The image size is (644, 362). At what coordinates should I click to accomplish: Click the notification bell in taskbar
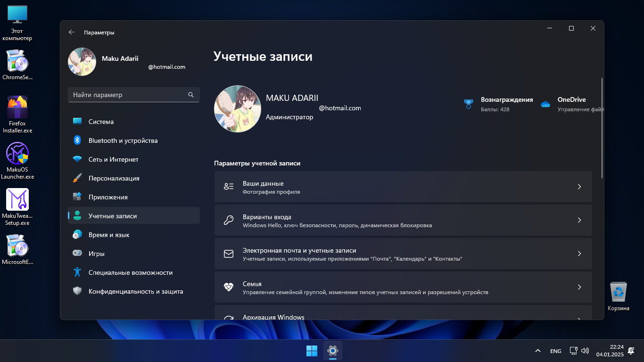631,351
